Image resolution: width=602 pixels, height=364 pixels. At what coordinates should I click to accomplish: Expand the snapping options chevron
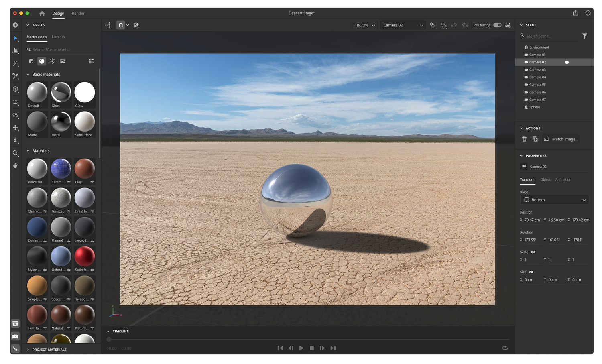coord(128,25)
